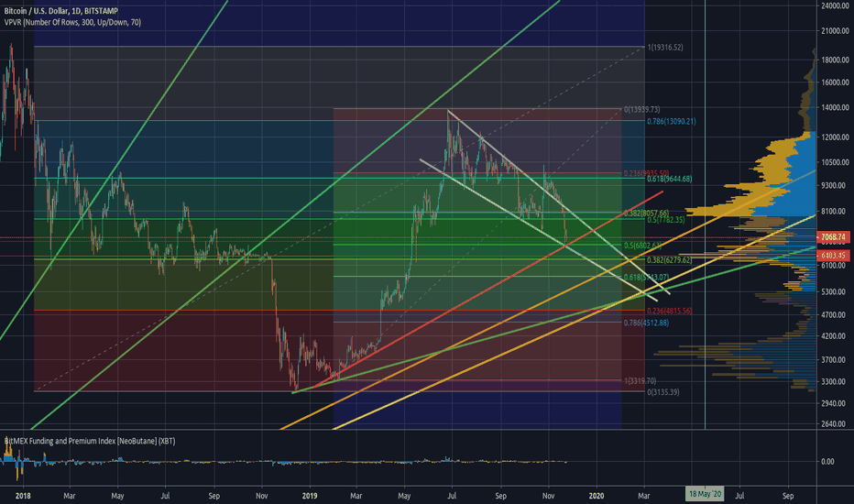Click the 4700.00 price scale value

coord(833,314)
